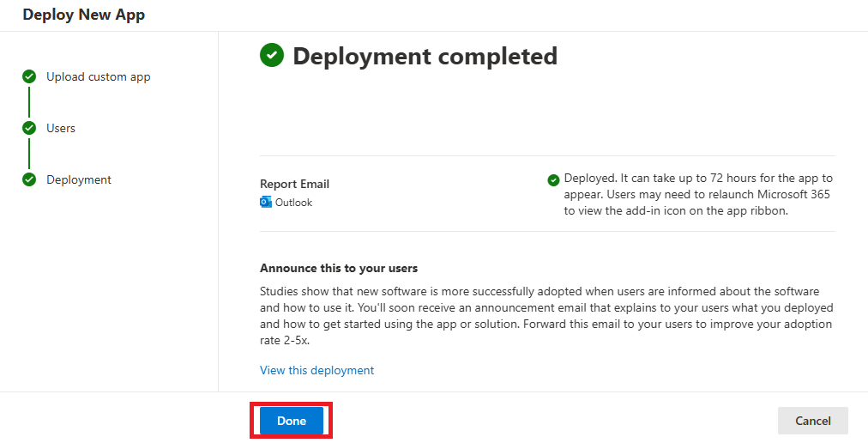
Task: Click the green checkmark beside Upload custom app
Action: point(29,76)
